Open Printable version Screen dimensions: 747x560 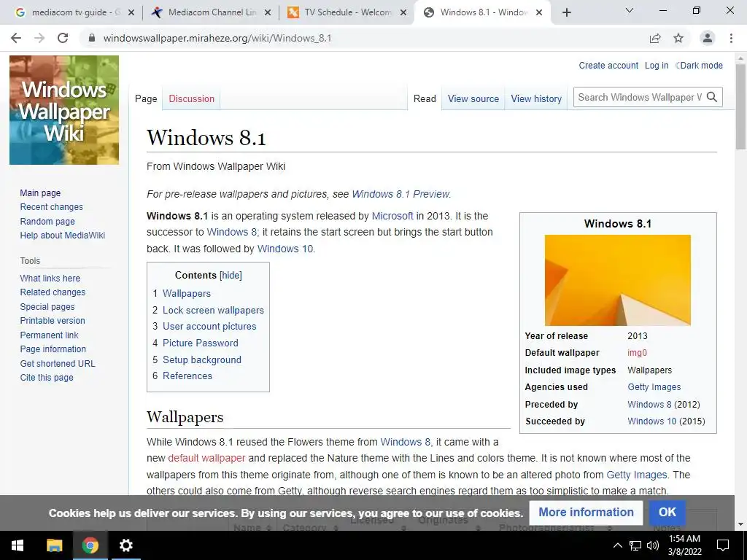53,321
